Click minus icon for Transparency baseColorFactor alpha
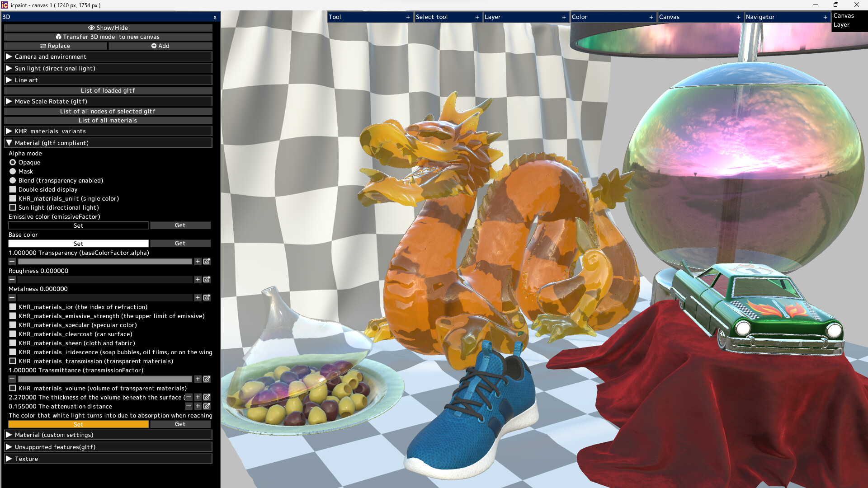Screen dimensions: 868x488 (x=12, y=262)
